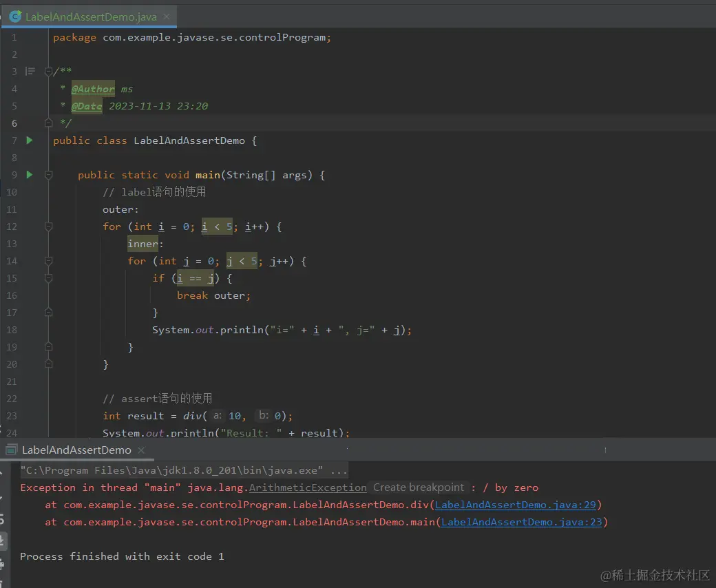
Task: Switch to the LabelAndAssertDemo.java editor tab
Action: tap(90, 17)
